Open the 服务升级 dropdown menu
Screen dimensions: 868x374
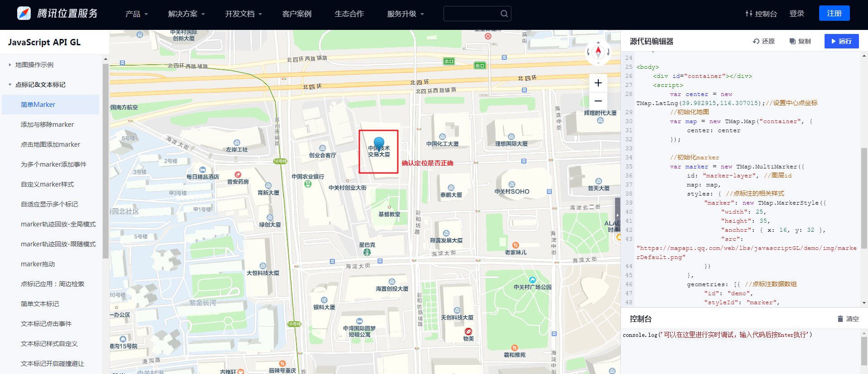405,14
